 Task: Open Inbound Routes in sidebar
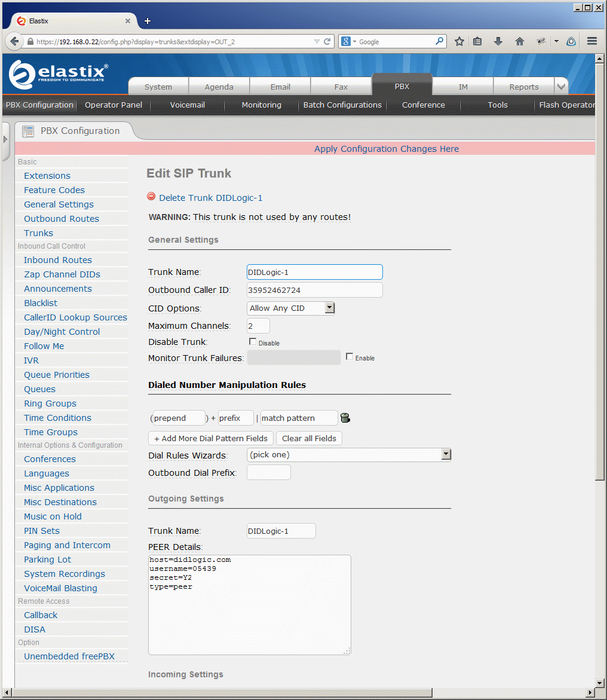(58, 260)
